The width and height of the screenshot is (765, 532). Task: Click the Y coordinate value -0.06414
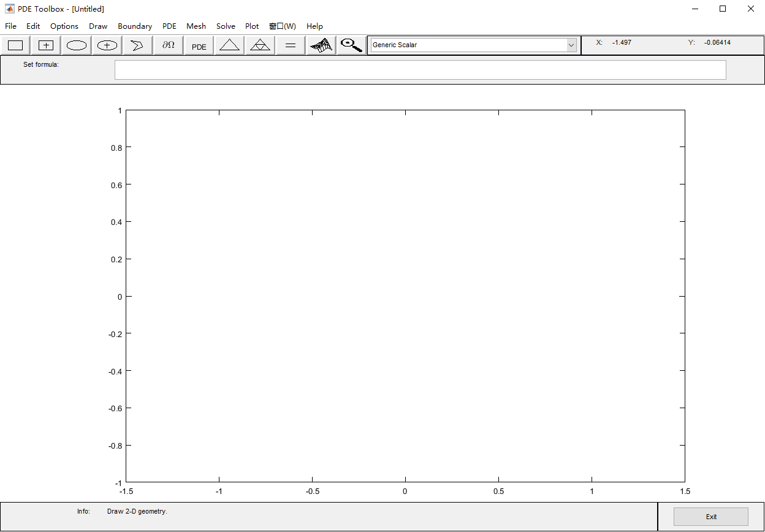(718, 42)
